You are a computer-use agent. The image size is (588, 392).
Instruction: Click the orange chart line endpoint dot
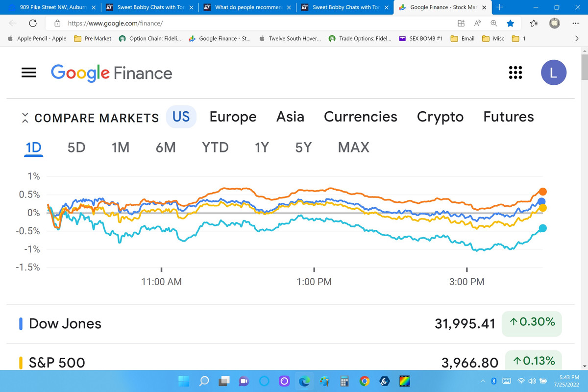tap(542, 192)
